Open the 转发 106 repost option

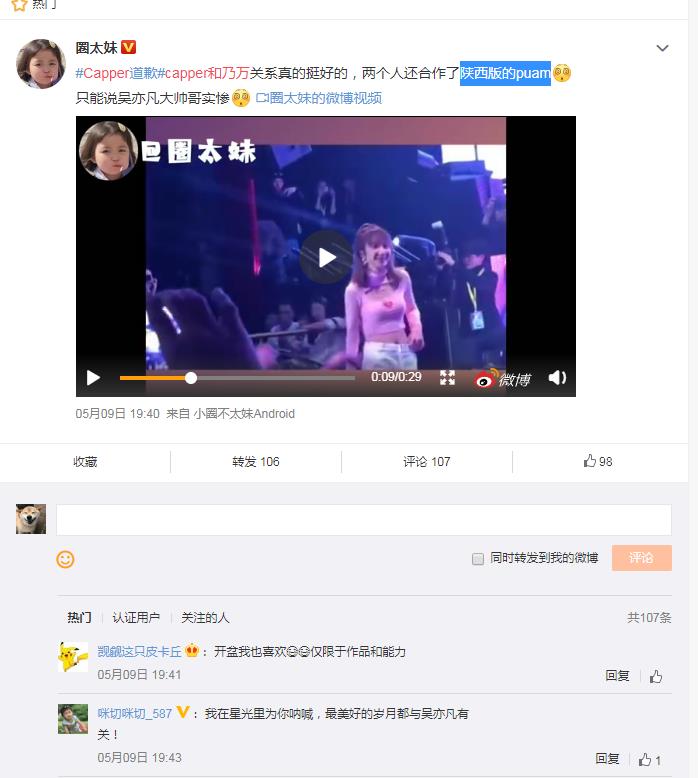[255, 461]
